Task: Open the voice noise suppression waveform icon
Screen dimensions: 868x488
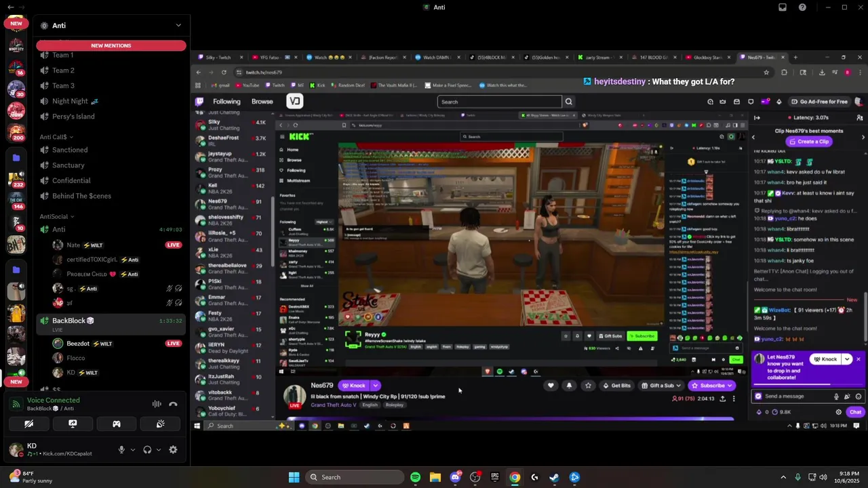Action: coord(157,404)
